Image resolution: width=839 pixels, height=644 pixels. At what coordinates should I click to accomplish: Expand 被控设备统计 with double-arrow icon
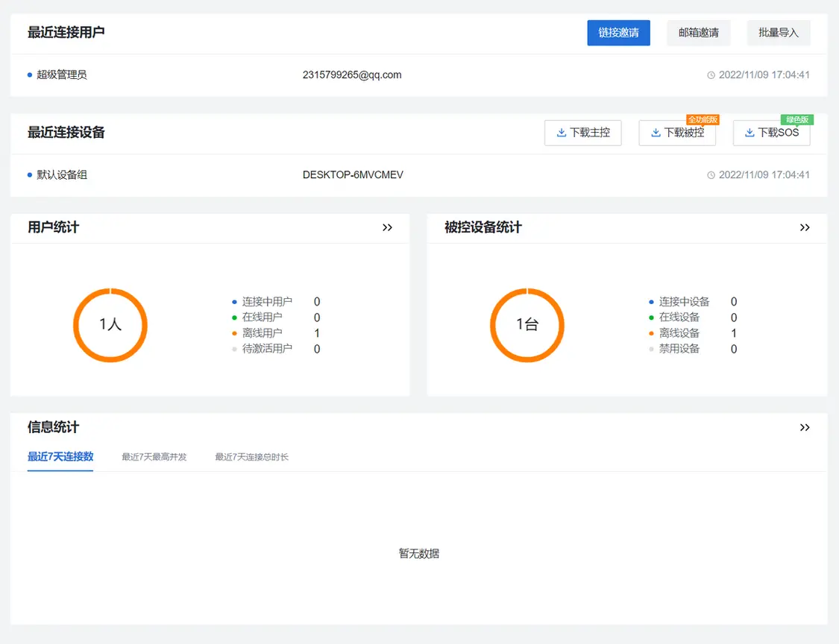click(804, 228)
